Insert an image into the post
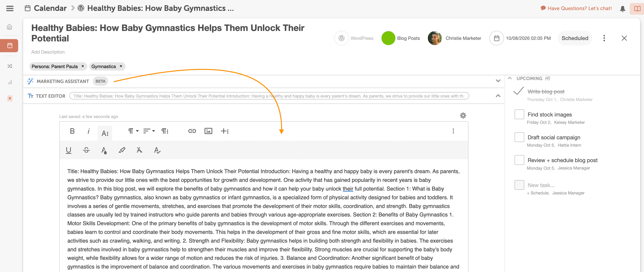The image size is (644, 272). [208, 131]
